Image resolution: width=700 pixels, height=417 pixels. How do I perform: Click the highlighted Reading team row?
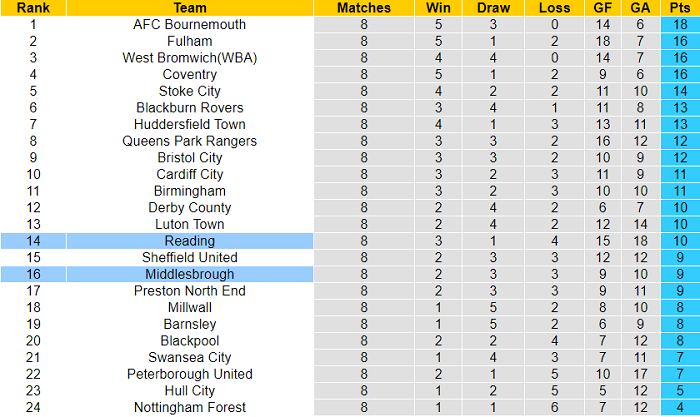tap(190, 241)
